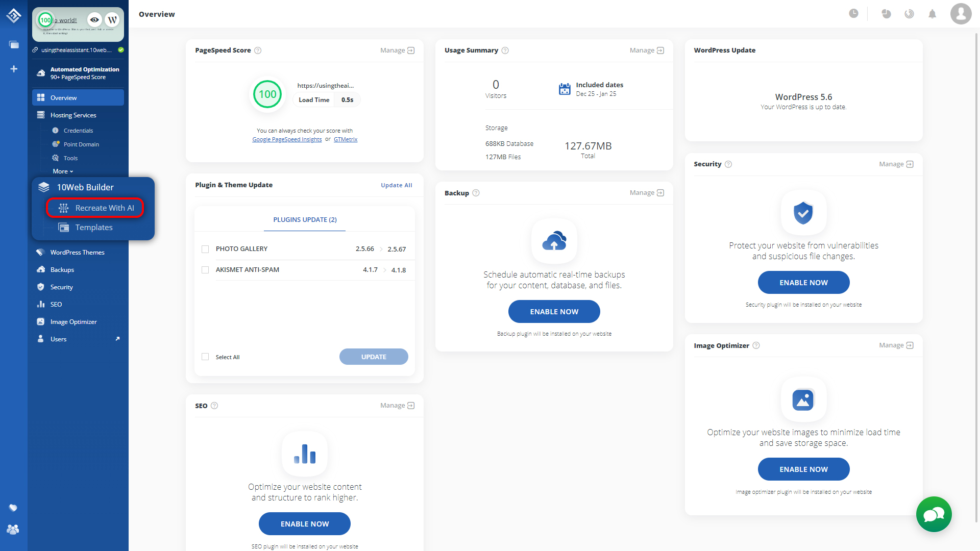The height and width of the screenshot is (551, 980).
Task: Click the Backup help question icon
Action: coord(476,193)
